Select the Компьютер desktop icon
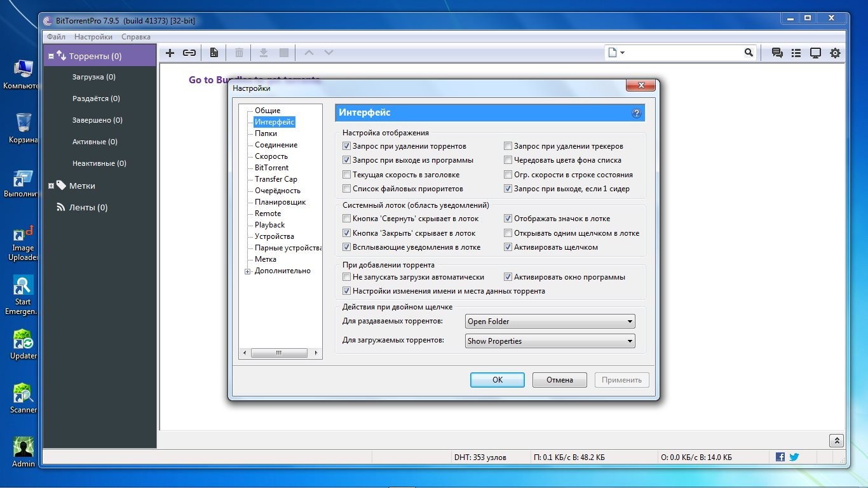Viewport: 868px width, 488px height. [x=24, y=74]
